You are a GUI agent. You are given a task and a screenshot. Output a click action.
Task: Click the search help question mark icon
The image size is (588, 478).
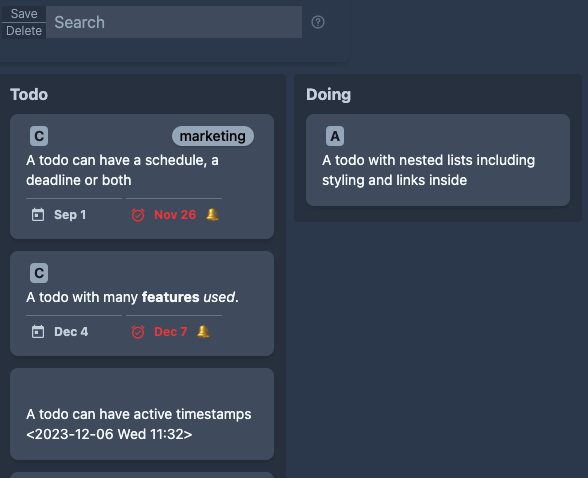coord(318,22)
